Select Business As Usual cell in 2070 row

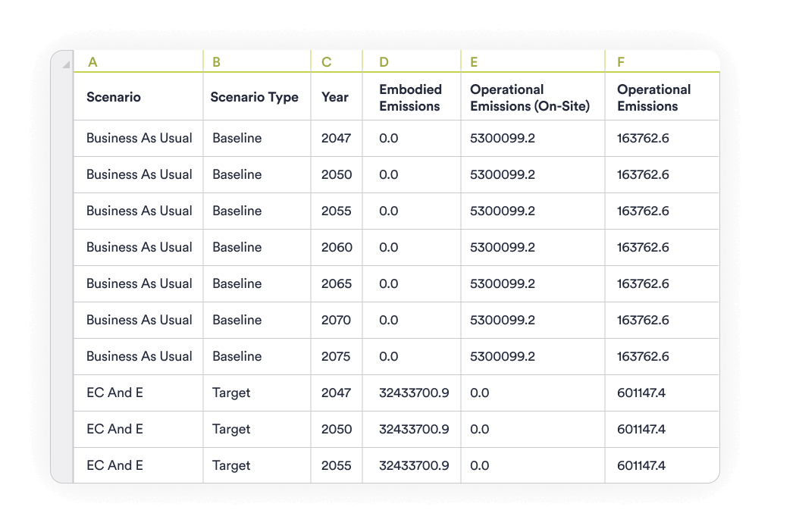[139, 320]
